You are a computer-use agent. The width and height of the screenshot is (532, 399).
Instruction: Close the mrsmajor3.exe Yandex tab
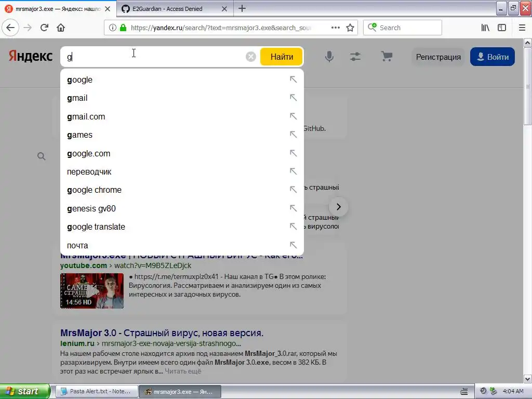(108, 9)
